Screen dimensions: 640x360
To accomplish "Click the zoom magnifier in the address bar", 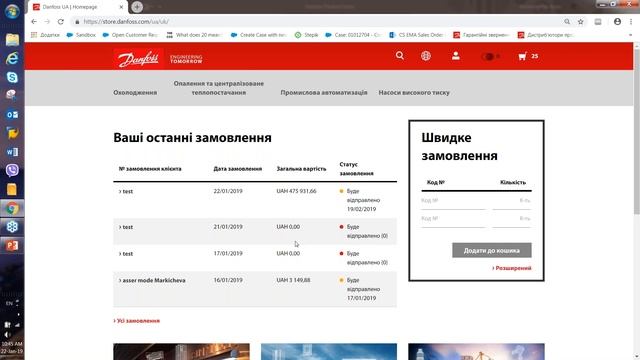I will coord(567,22).
